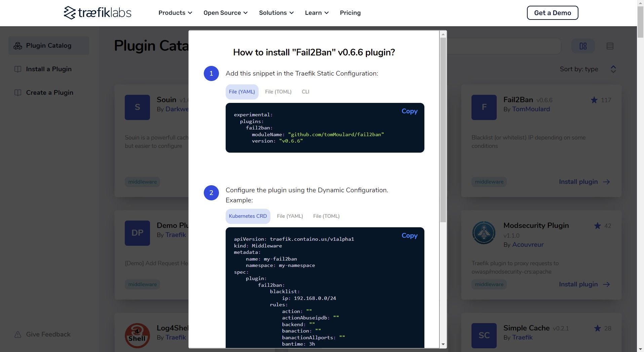Open the Plugin Catalog sidebar icon
This screenshot has width=644, height=352.
point(18,46)
